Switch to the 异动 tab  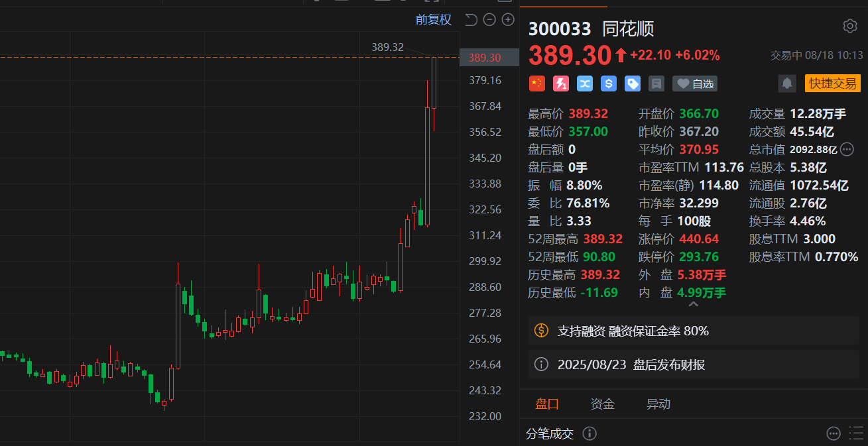coord(658,404)
